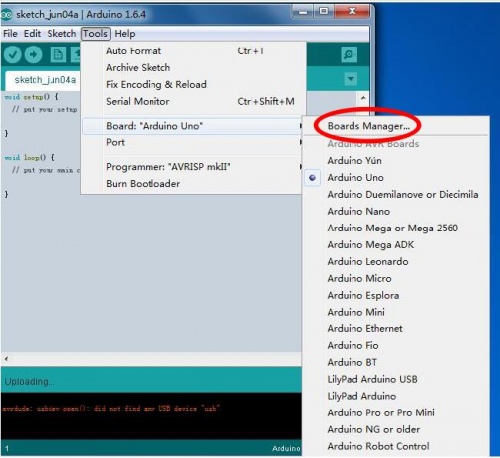Select Arduino Robot Control board
500x458 pixels.
click(397, 446)
